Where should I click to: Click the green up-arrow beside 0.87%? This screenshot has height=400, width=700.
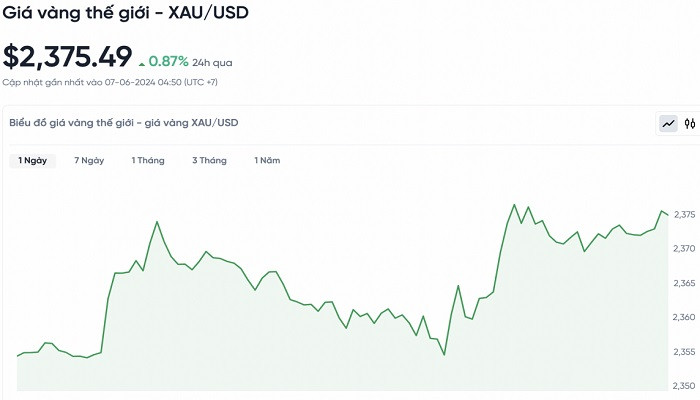coord(142,62)
